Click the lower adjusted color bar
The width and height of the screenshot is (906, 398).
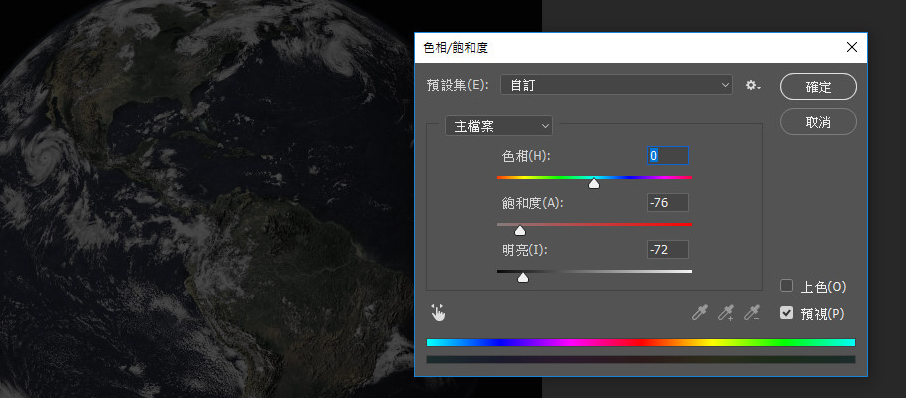[641, 359]
